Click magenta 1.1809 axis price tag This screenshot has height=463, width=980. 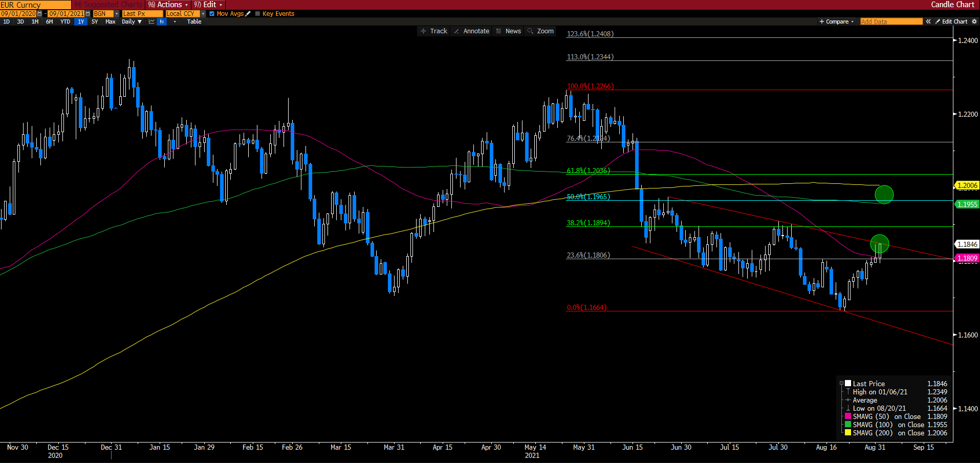click(x=967, y=258)
